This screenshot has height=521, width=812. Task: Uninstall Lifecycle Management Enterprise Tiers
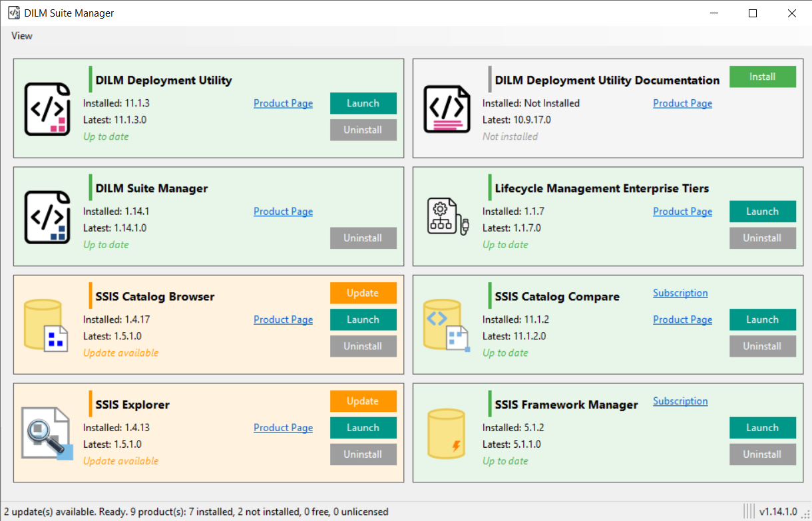click(763, 238)
